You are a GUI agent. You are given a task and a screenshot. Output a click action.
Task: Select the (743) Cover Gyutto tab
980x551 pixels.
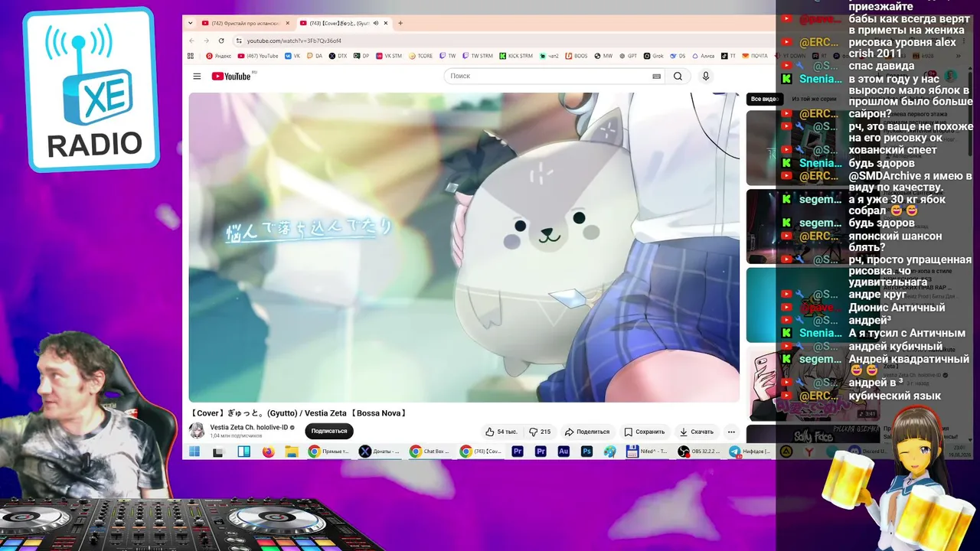point(339,23)
